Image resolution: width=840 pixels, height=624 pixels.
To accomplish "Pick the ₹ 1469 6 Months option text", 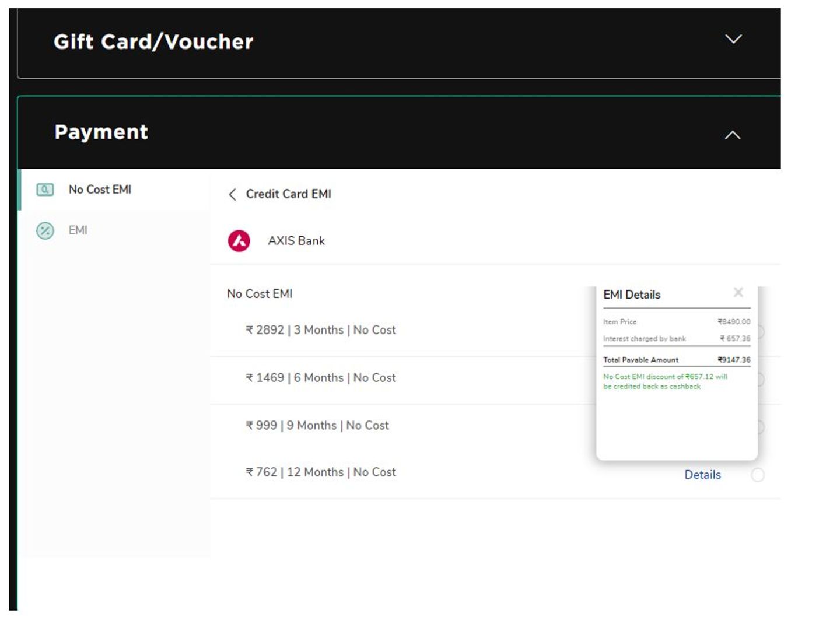I will pos(320,378).
